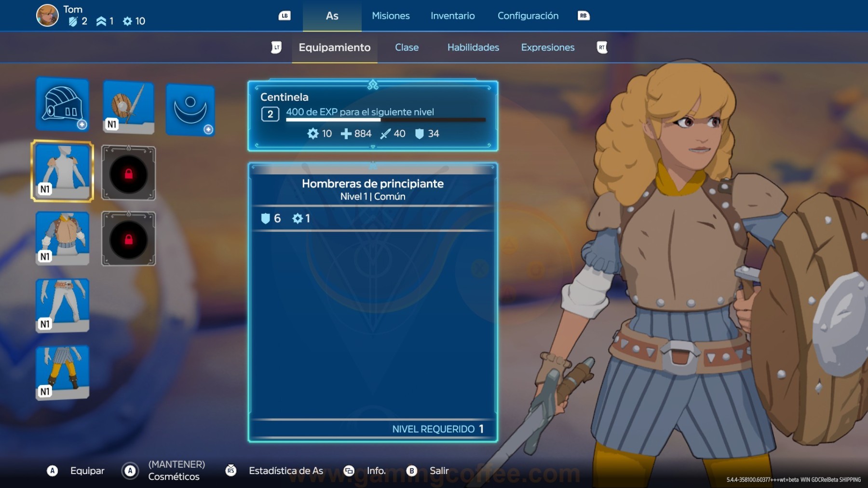Click the Salir prompt
868x488 pixels.
click(x=439, y=471)
